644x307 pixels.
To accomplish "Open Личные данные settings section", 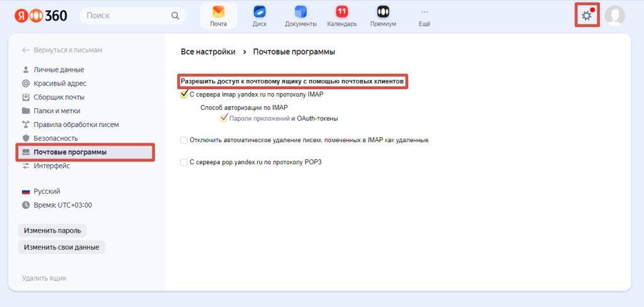I will click(58, 70).
